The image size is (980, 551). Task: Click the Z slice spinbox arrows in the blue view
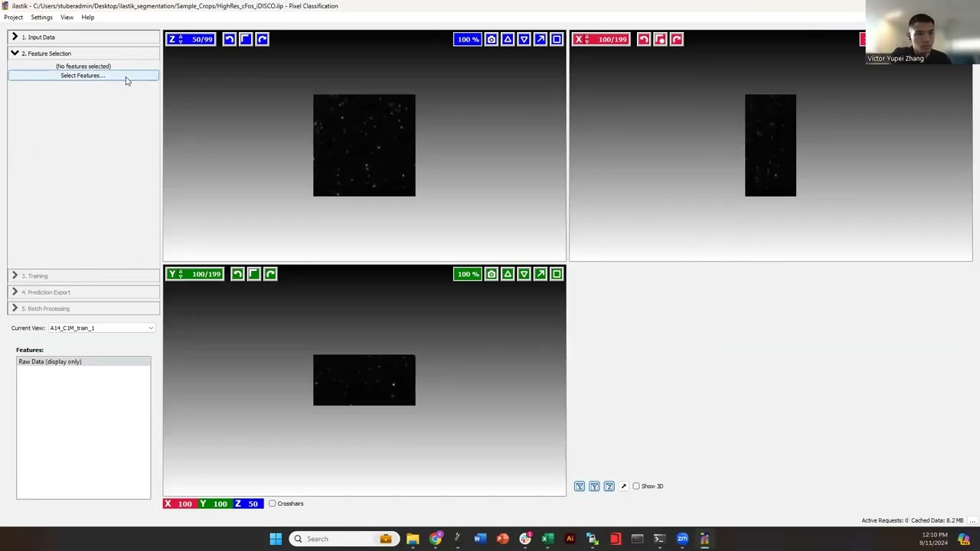coord(181,39)
